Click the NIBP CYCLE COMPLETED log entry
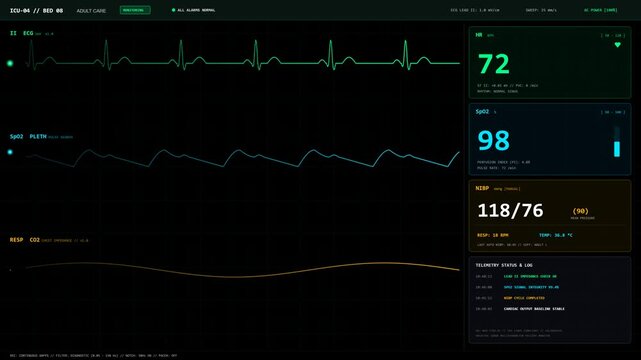 click(x=524, y=298)
